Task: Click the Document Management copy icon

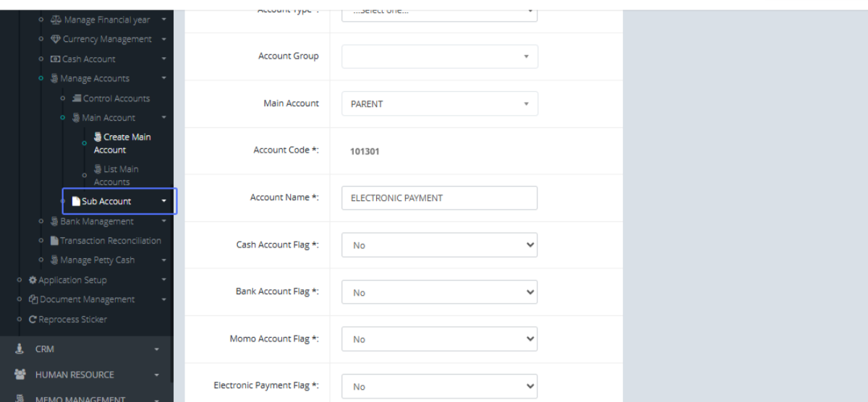Action: [33, 299]
